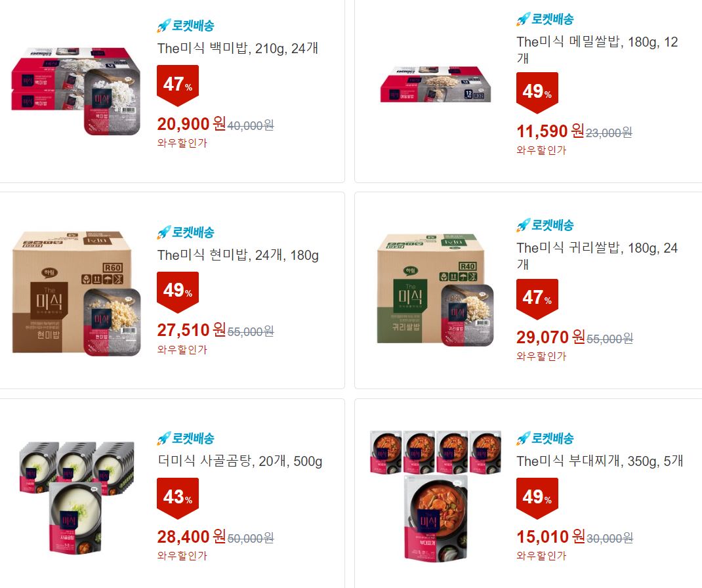Open The미식 현미밥 24개 product link
This screenshot has height=588, width=702.
tap(238, 255)
